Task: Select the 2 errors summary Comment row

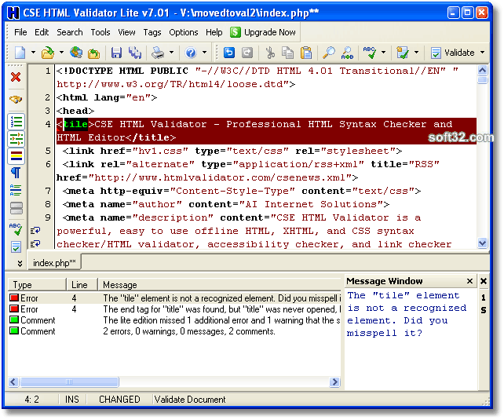Action: pos(174,331)
